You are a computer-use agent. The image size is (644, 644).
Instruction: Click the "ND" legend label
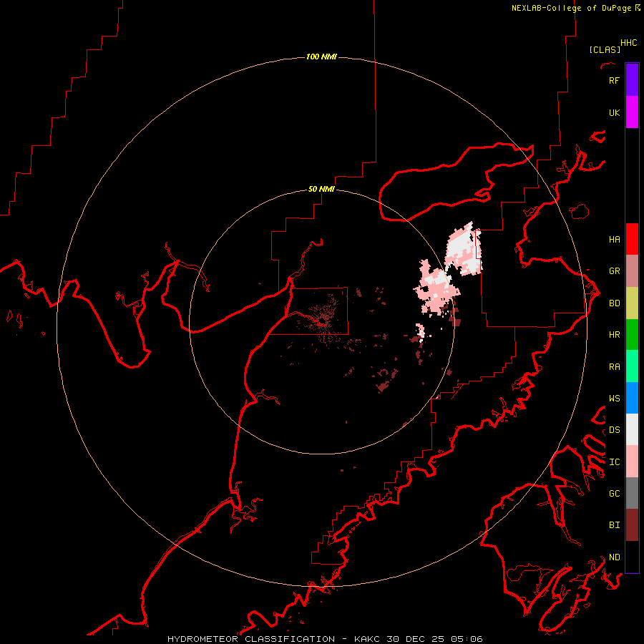(x=615, y=557)
